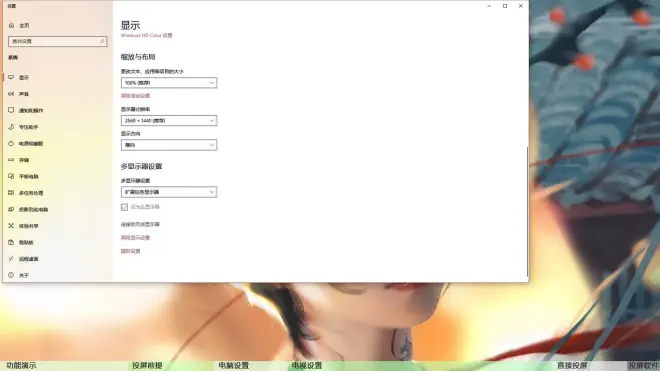Open the 关于 about info icon

(x=11, y=275)
